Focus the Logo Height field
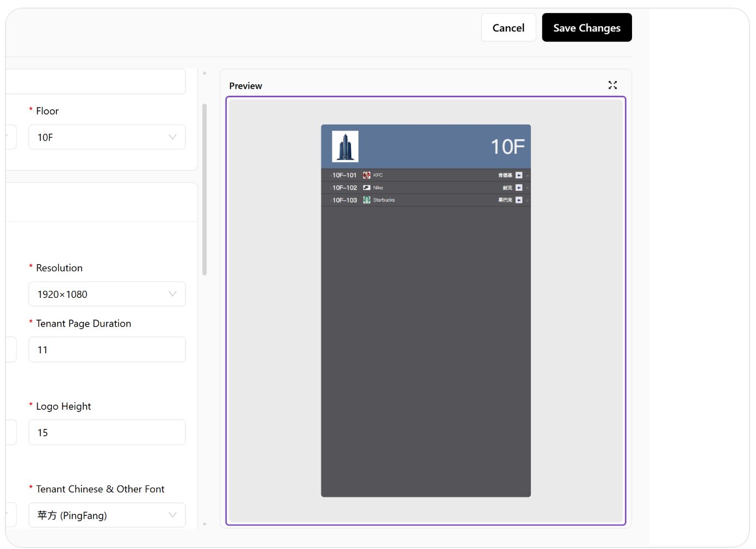This screenshot has height=549, width=756. (x=107, y=432)
